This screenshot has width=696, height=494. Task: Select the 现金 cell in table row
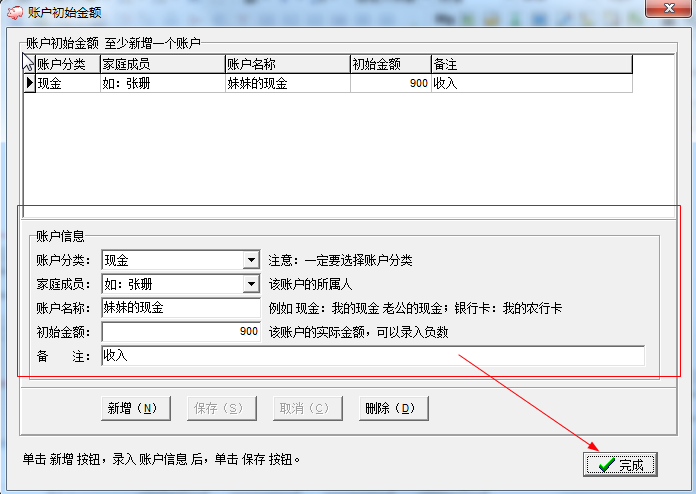coord(68,83)
